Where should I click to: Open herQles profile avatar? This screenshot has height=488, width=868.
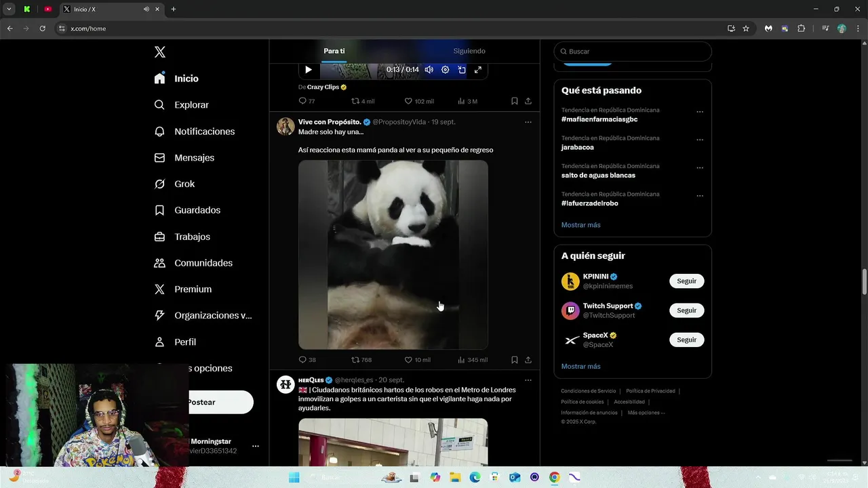pos(285,385)
